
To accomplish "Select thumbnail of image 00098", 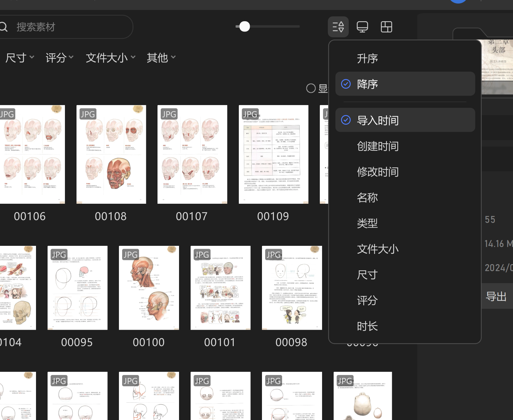I will 292,288.
